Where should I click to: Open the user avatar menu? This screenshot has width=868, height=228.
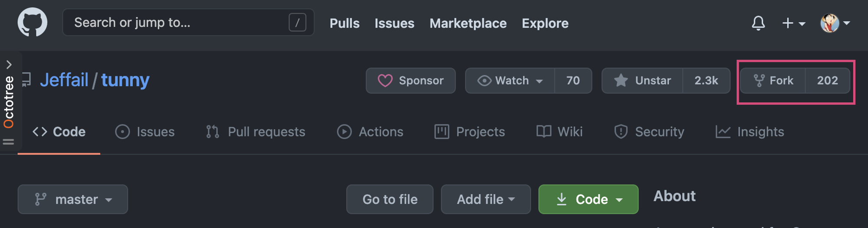(835, 23)
